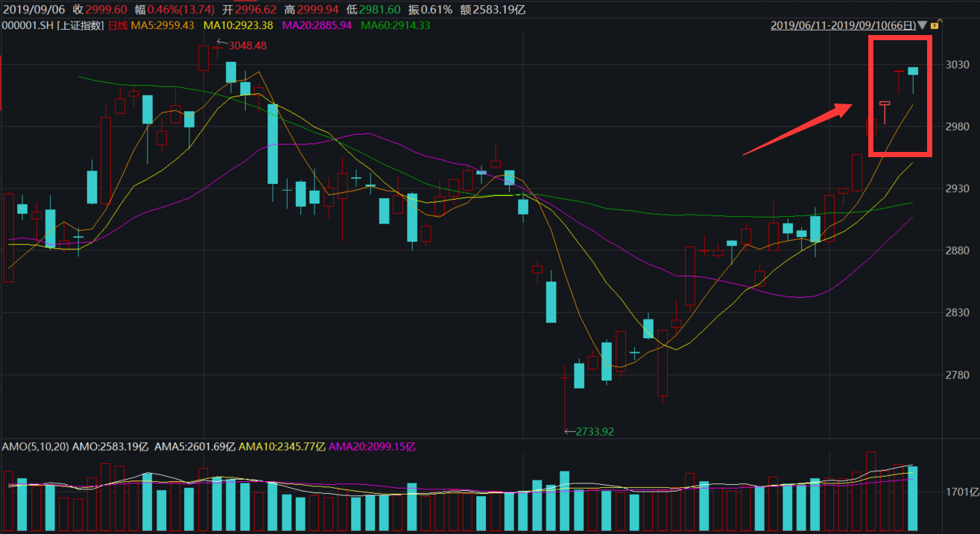This screenshot has width=980, height=534.
Task: Click the 3030 price axis label
Action: (958, 65)
